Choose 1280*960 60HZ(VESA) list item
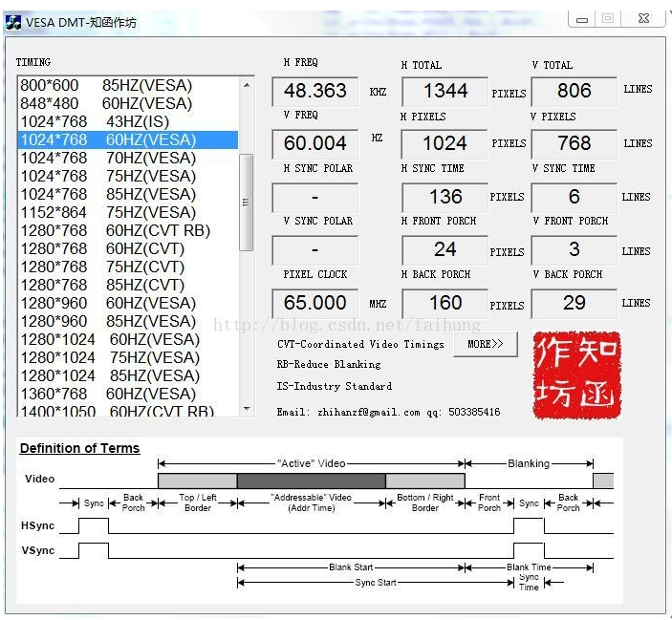This screenshot has width=672, height=620. coord(108,303)
